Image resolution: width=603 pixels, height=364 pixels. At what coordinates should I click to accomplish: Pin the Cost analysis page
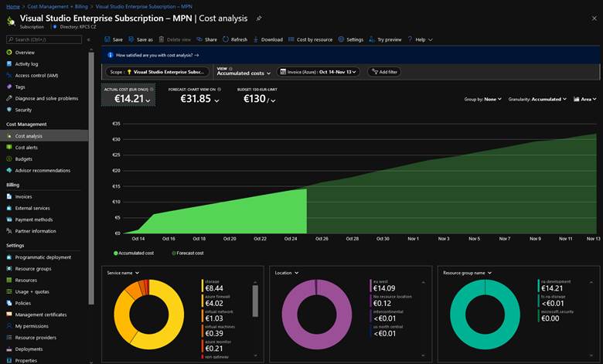tap(259, 19)
